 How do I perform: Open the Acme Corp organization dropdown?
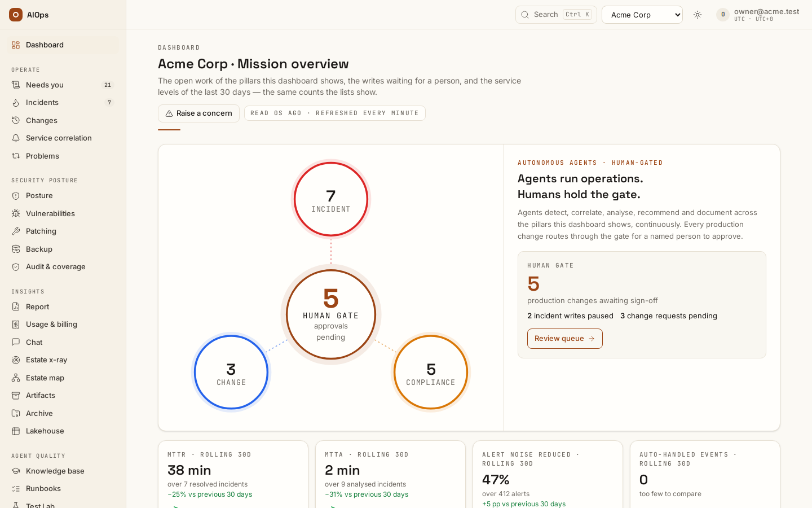(642, 15)
